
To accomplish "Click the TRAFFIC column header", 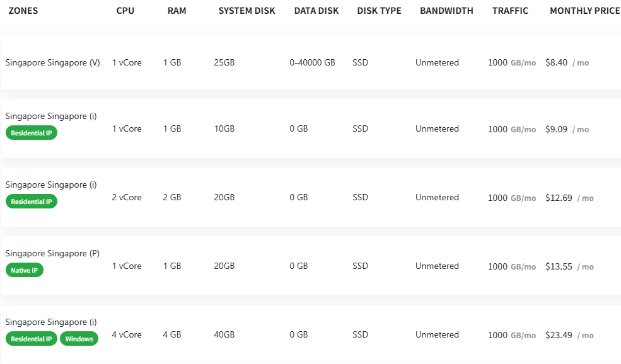I will 510,11.
